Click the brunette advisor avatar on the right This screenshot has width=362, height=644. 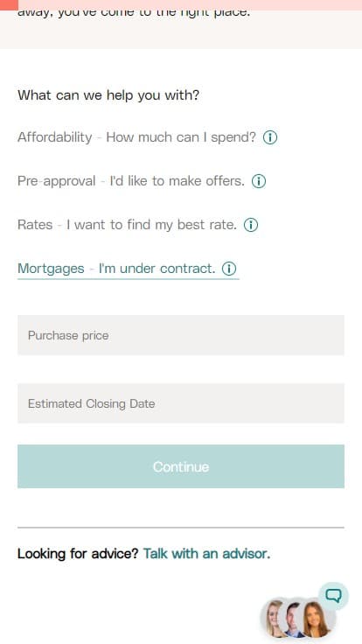coord(316,619)
